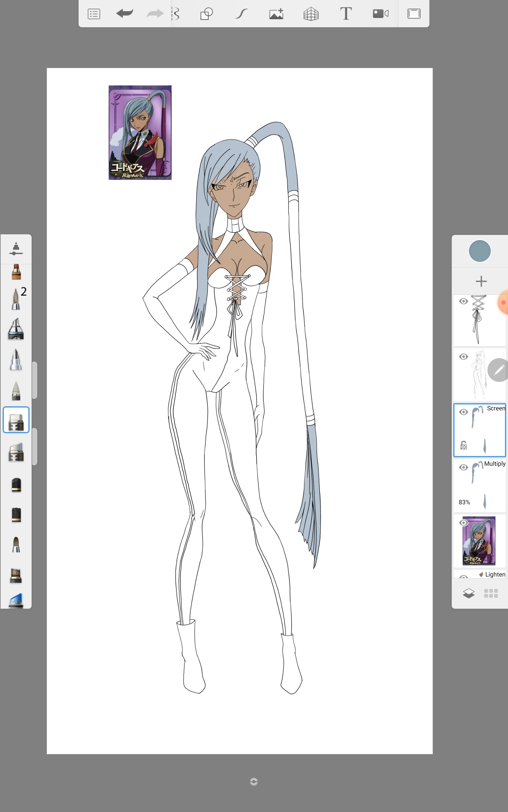Hide the corset laces layer

[464, 301]
